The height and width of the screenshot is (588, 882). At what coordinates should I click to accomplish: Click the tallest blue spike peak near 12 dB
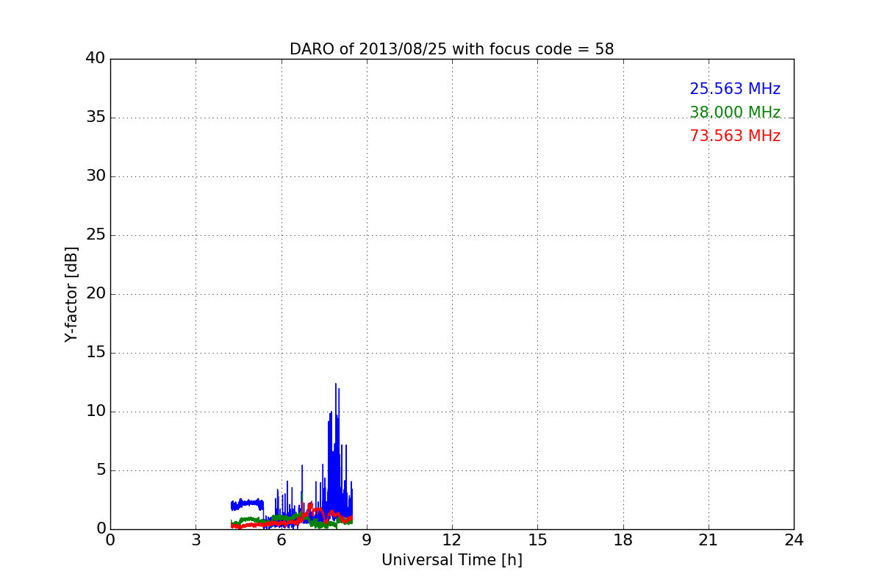336,384
